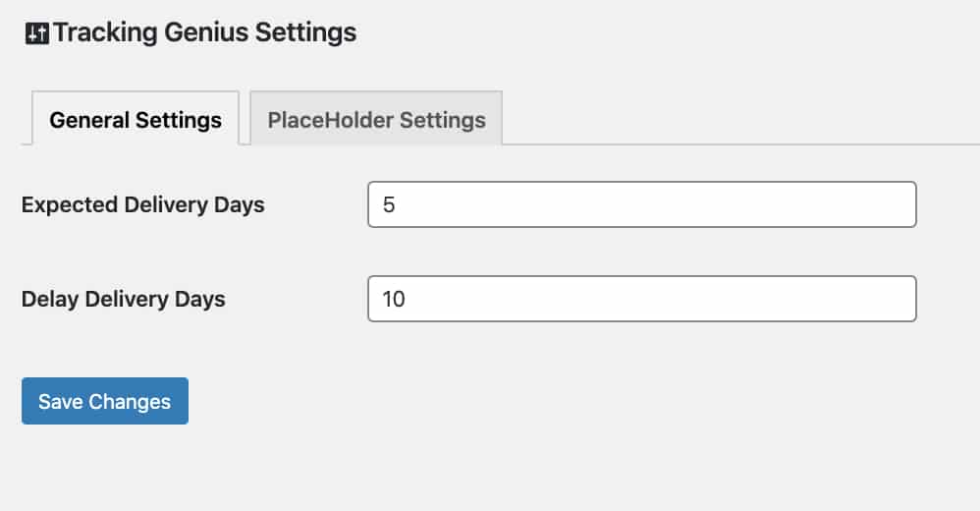
Task: Click the value 5 in Expected Delivery Days
Action: 389,205
